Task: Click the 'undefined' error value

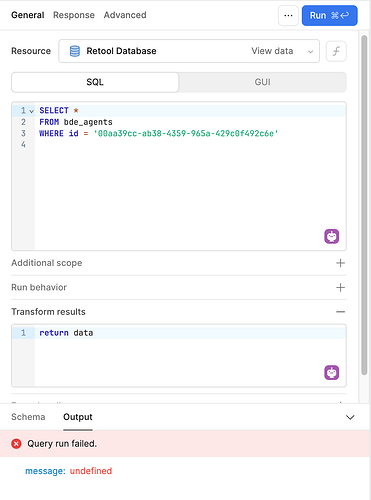Action: click(91, 471)
